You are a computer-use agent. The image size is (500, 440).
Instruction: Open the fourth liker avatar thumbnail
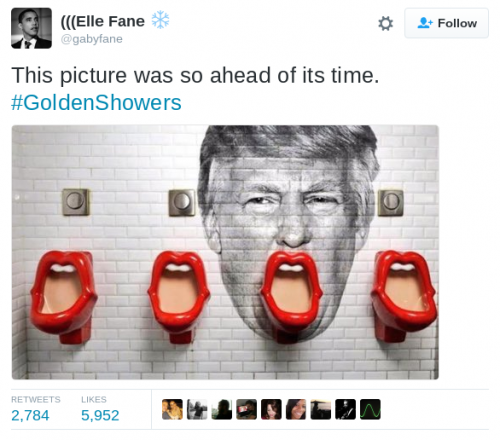[x=247, y=409]
